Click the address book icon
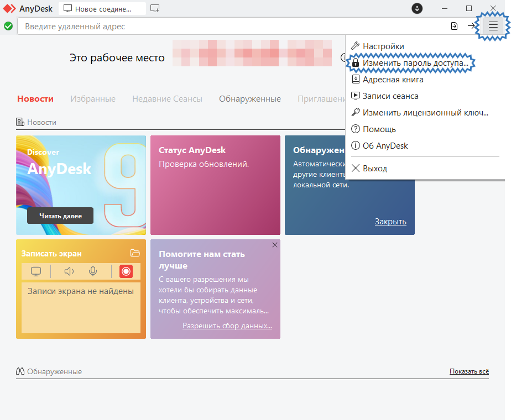The image size is (511, 420). click(x=356, y=79)
